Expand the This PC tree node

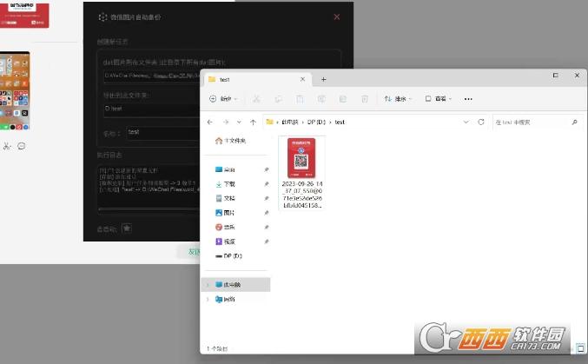(x=208, y=285)
